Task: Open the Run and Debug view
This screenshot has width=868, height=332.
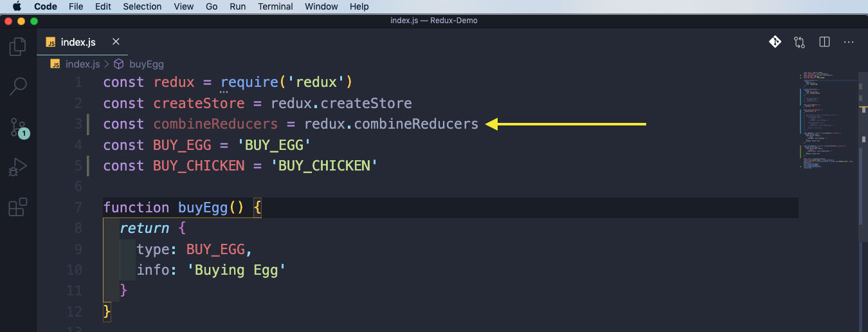Action: click(x=18, y=167)
